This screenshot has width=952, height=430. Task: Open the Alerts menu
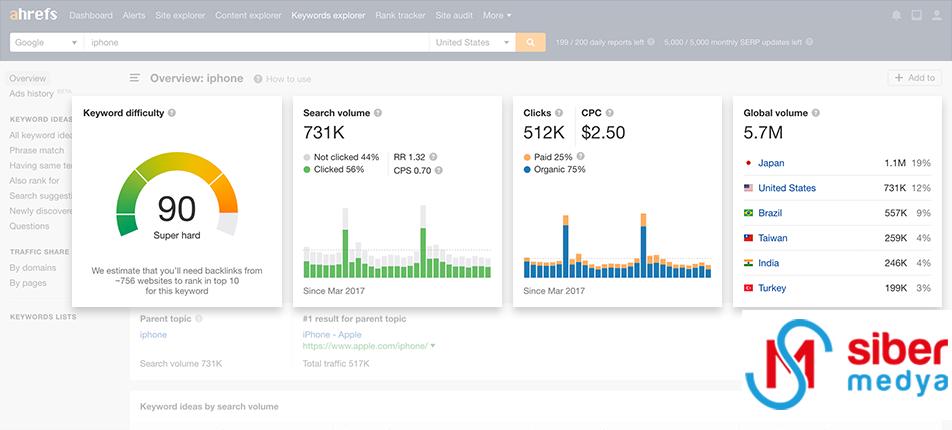coord(134,15)
